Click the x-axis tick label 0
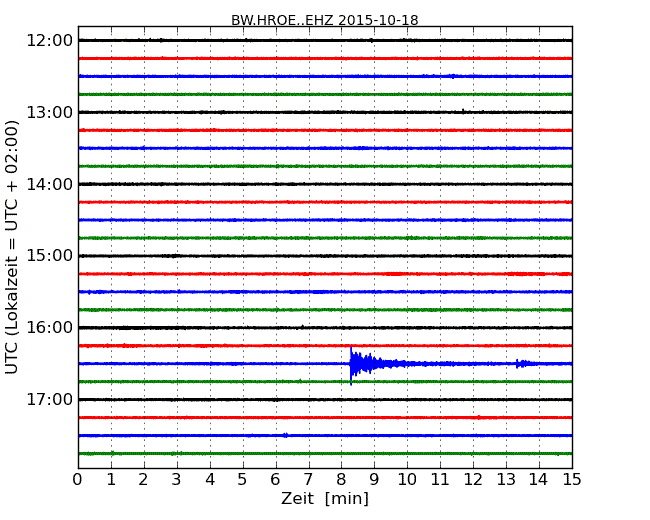This screenshot has width=650, height=520. 78,480
